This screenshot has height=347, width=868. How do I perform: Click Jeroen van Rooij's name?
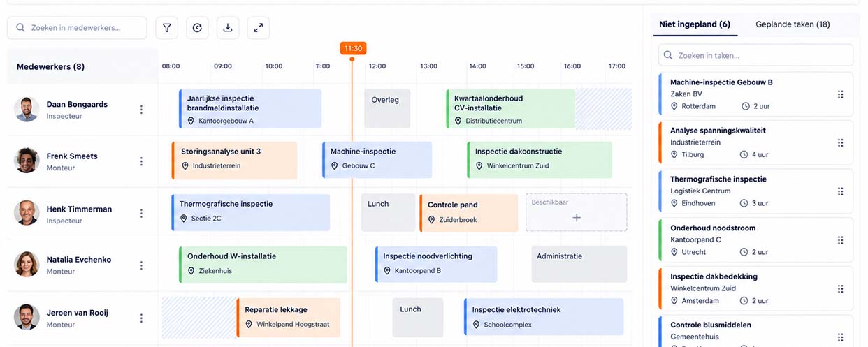click(x=77, y=313)
